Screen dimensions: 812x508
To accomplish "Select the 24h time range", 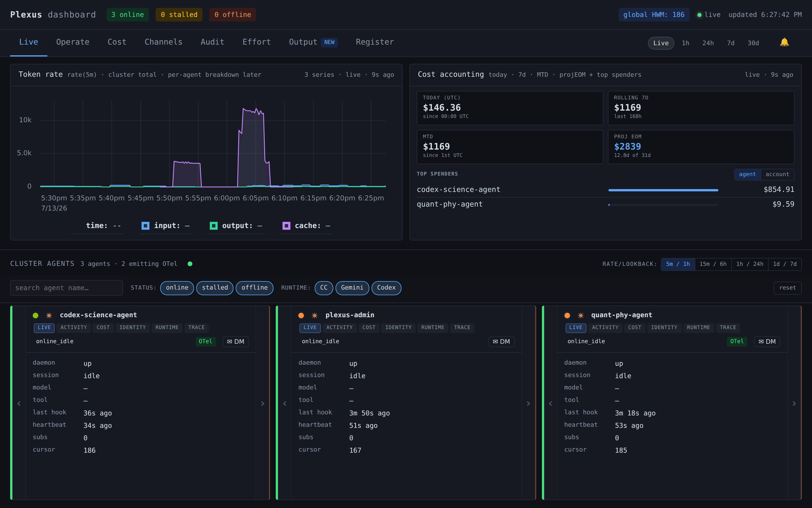I will click(x=708, y=43).
